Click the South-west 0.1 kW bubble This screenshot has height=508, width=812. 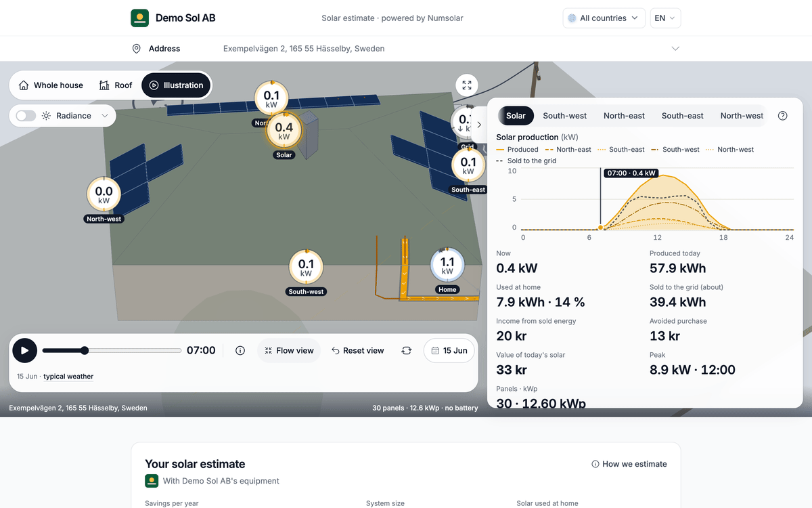click(x=306, y=268)
